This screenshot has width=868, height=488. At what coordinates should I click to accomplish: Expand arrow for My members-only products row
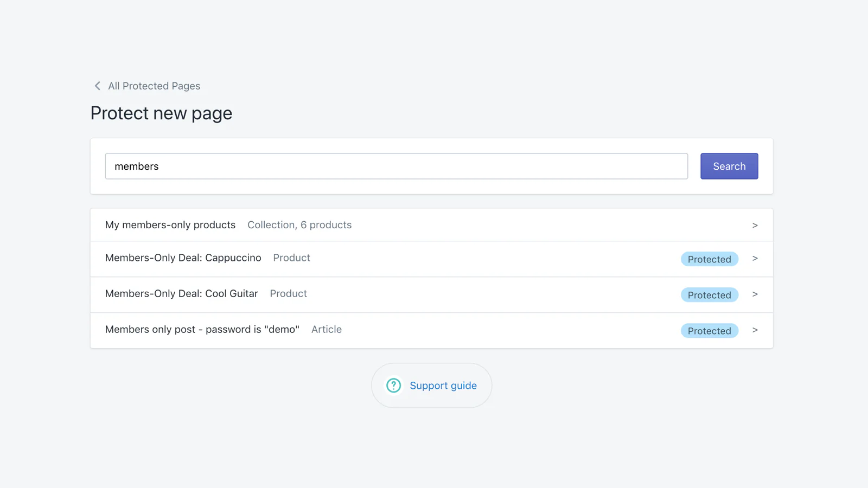[755, 225]
